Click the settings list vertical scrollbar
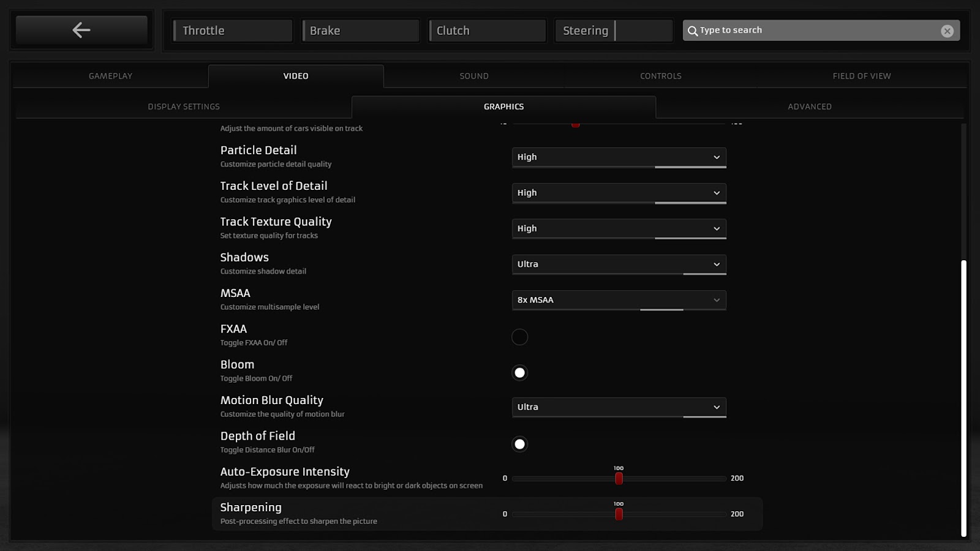Viewport: 980px width, 551px height. [963, 398]
